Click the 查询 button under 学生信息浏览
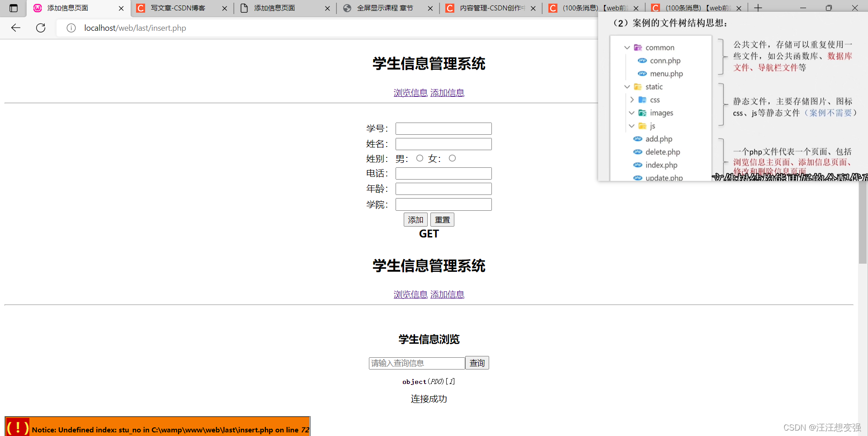868x436 pixels. tap(476, 363)
